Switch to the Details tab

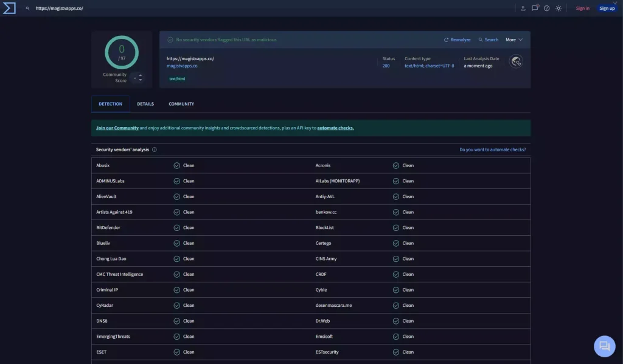click(x=145, y=104)
